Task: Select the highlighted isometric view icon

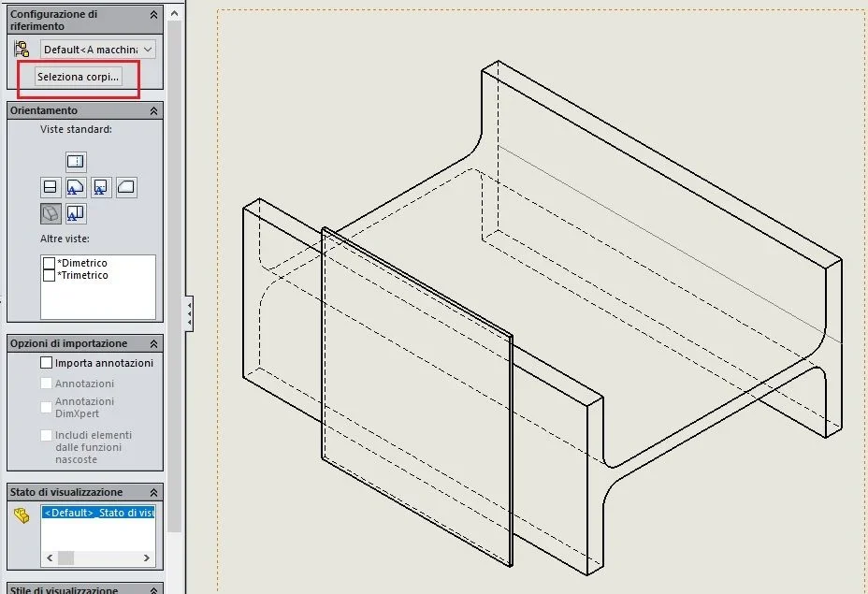Action: [51, 213]
